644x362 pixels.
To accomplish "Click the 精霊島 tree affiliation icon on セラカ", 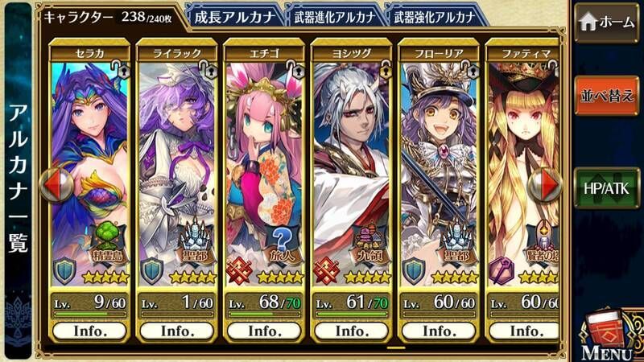I will point(109,244).
